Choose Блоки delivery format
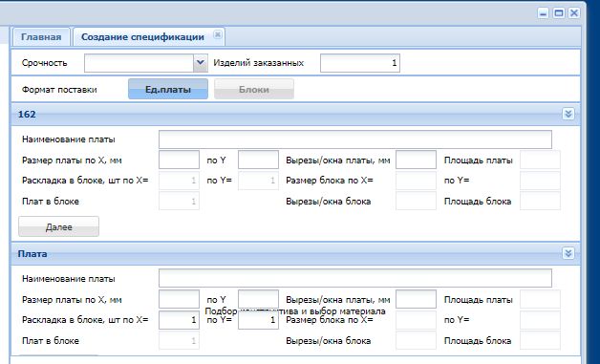This screenshot has width=600, height=364. pos(254,89)
